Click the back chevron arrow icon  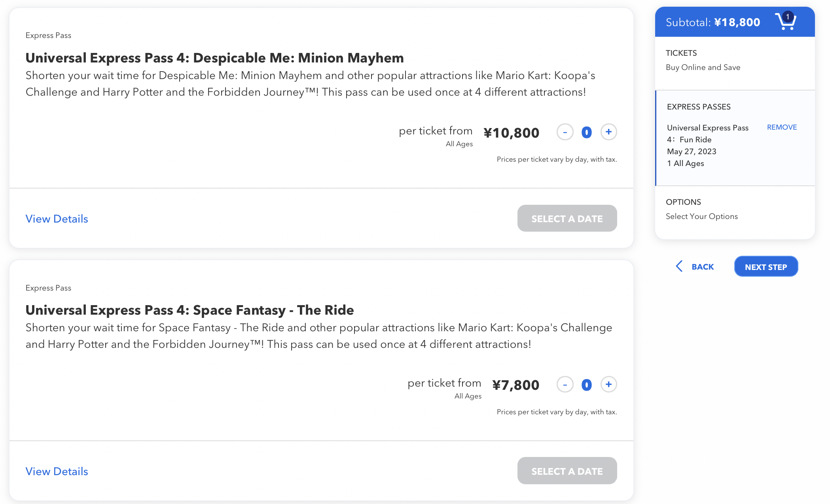(x=679, y=266)
